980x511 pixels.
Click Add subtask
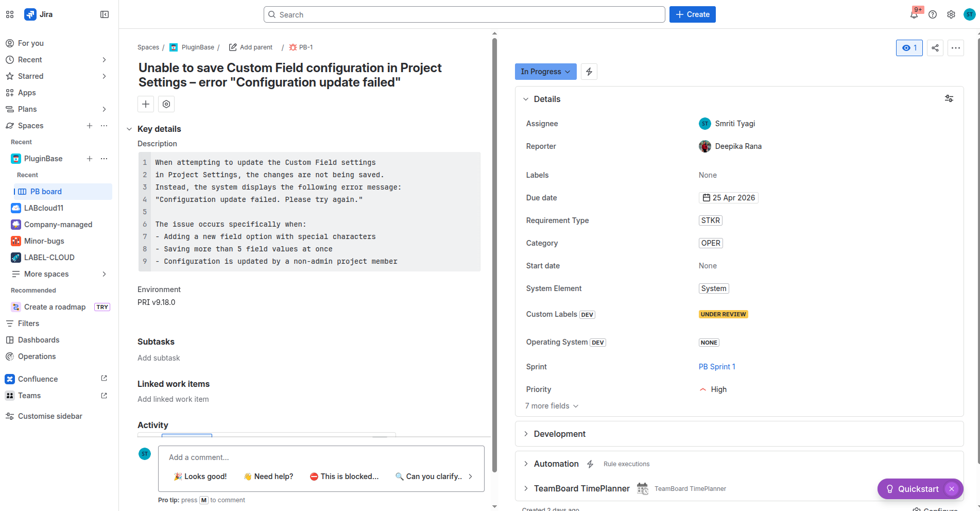159,358
